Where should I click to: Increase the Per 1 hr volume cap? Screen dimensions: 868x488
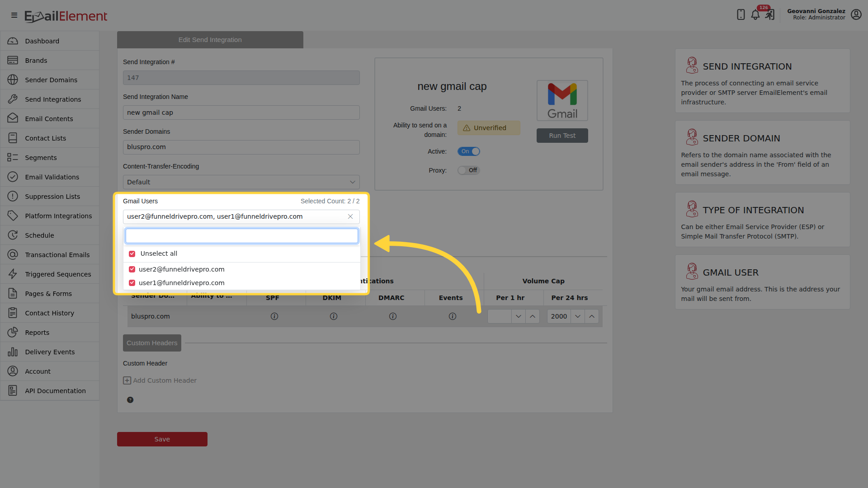(x=533, y=316)
